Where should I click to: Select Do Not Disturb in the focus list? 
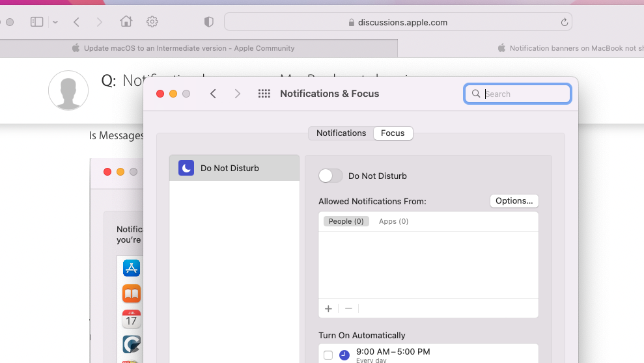(x=234, y=168)
